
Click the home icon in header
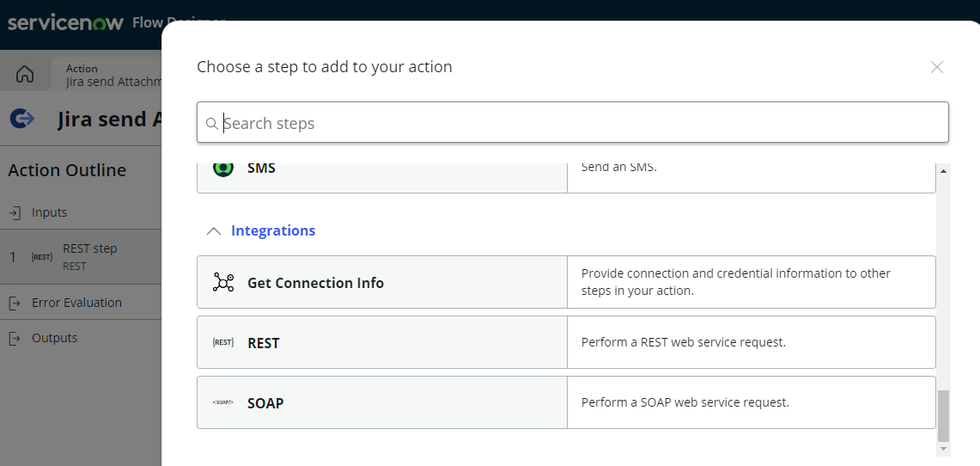(25, 74)
